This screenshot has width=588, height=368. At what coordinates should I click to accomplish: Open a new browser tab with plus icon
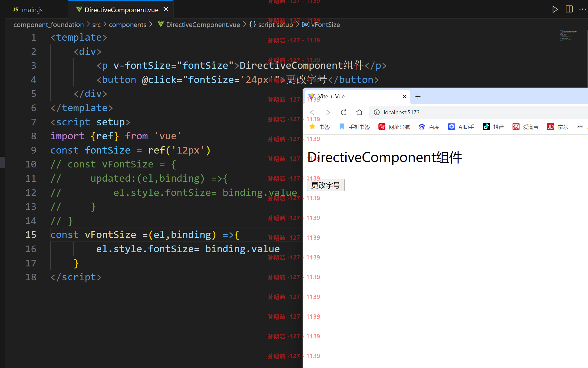point(418,97)
